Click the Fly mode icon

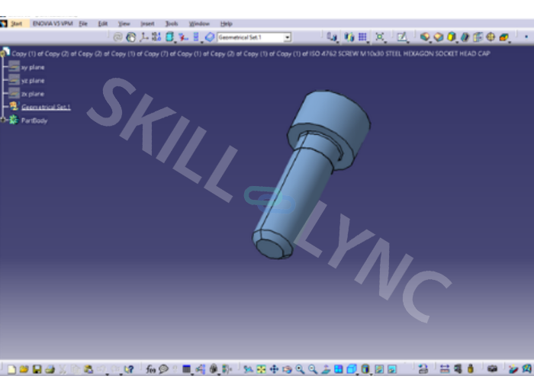pyautogui.click(x=248, y=369)
